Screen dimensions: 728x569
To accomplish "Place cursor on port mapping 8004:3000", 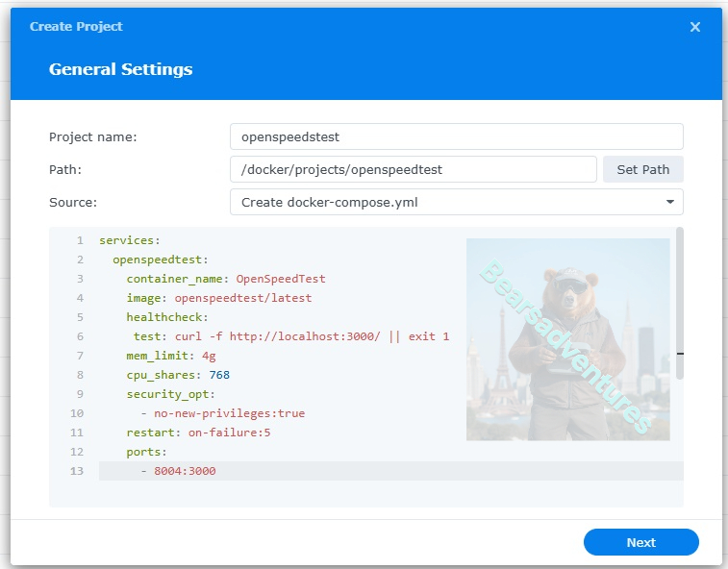I will 185,471.
